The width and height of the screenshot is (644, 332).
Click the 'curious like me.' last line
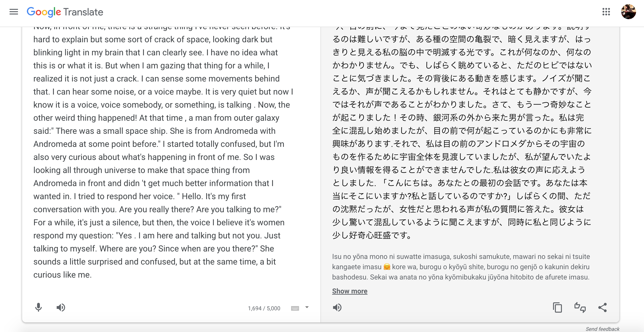(63, 275)
